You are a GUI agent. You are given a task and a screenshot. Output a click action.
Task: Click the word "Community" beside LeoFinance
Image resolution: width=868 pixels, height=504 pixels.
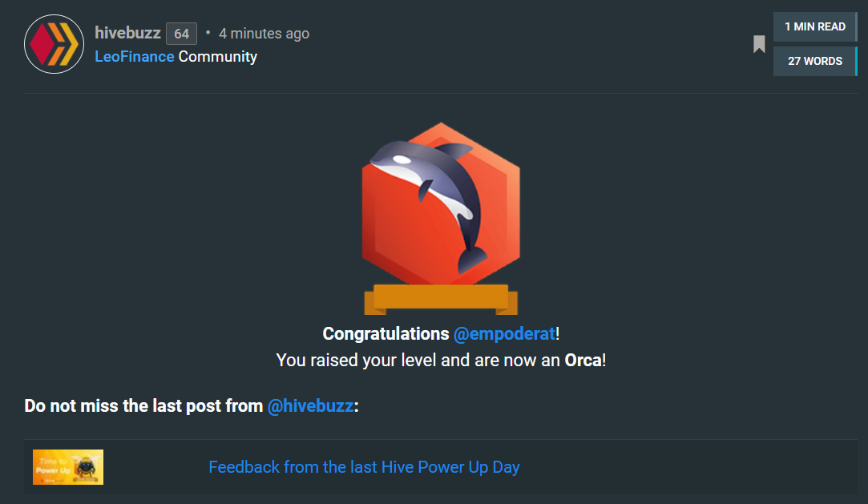coord(218,57)
